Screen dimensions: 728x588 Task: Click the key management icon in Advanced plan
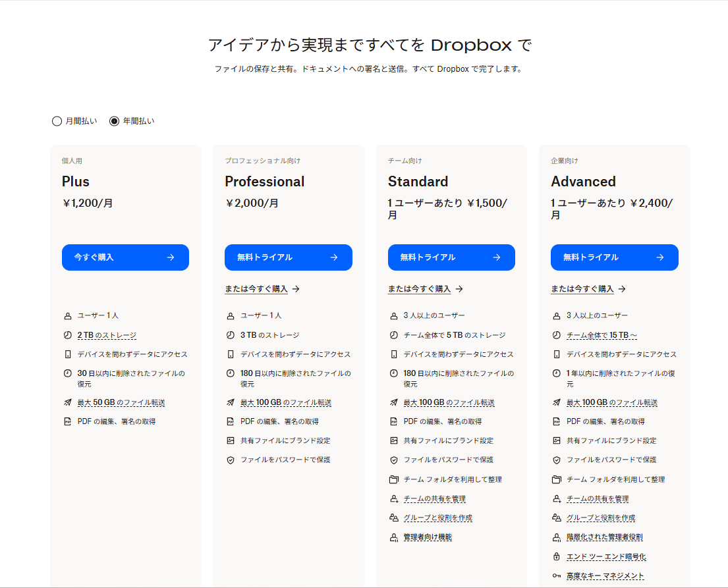tap(556, 576)
